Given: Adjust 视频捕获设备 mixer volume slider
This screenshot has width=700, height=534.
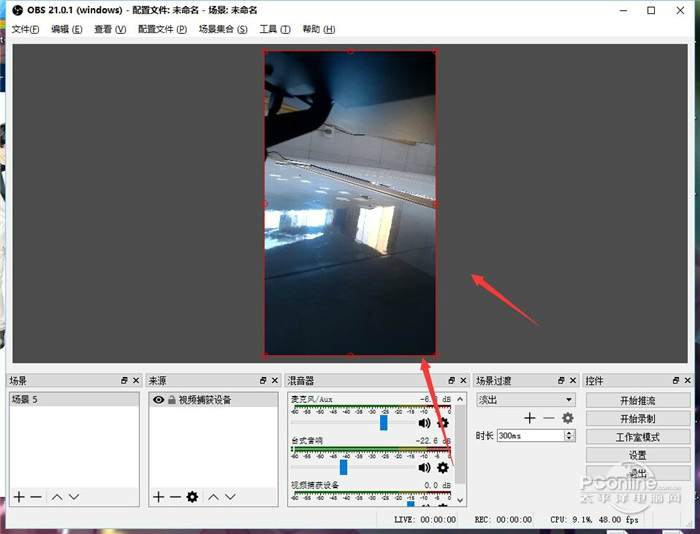Looking at the screenshot, I should tap(411, 504).
